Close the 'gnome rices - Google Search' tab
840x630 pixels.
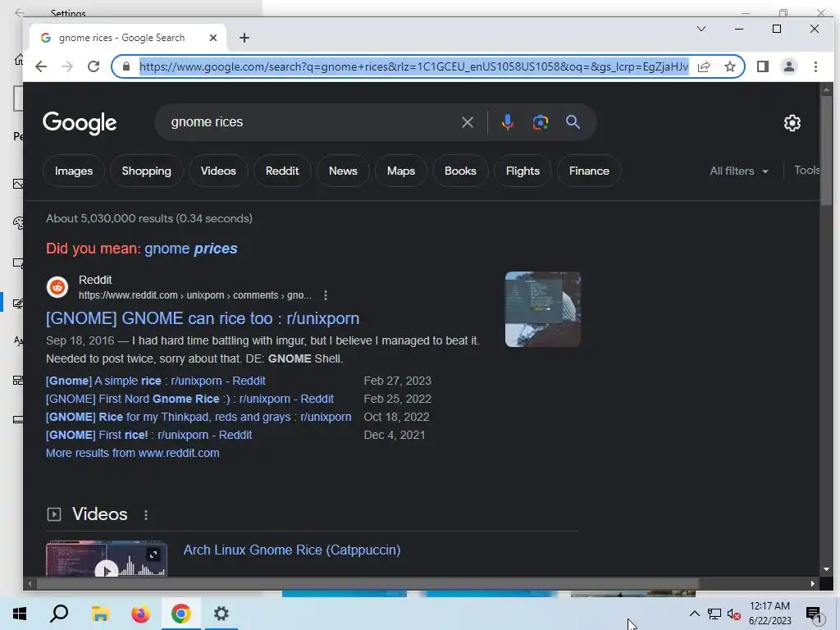click(x=213, y=38)
